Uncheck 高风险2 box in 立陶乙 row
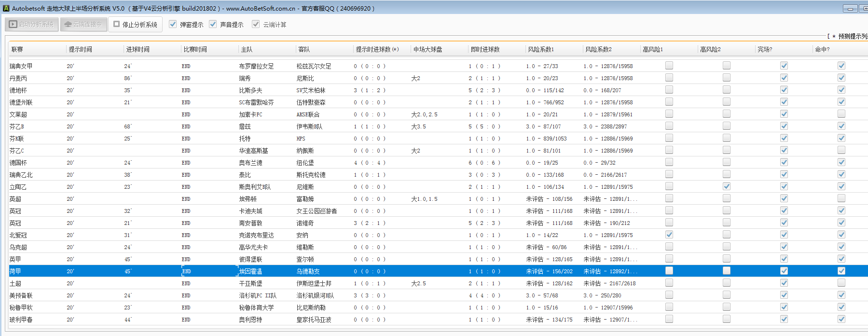This screenshot has width=868, height=336. coord(727,186)
